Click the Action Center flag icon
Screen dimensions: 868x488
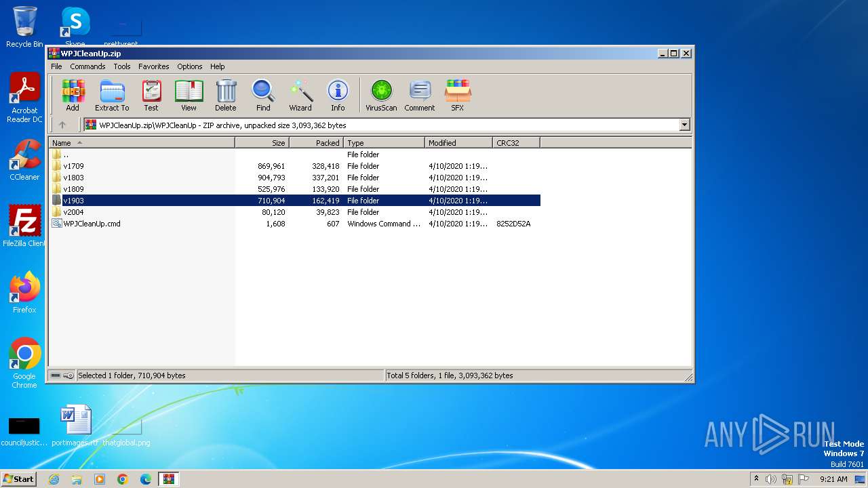coord(803,479)
